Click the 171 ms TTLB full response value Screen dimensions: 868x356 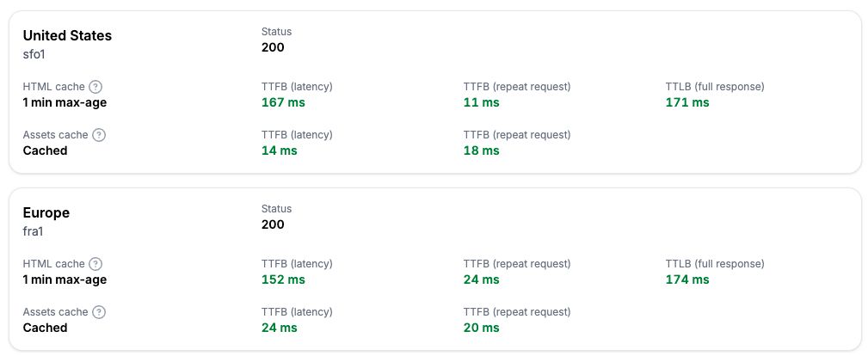[x=687, y=102]
